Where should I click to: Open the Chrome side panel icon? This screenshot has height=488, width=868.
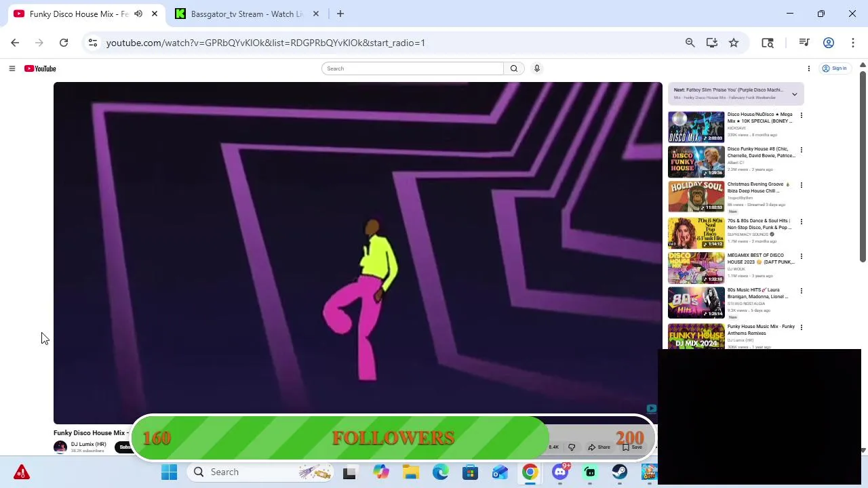coord(768,43)
